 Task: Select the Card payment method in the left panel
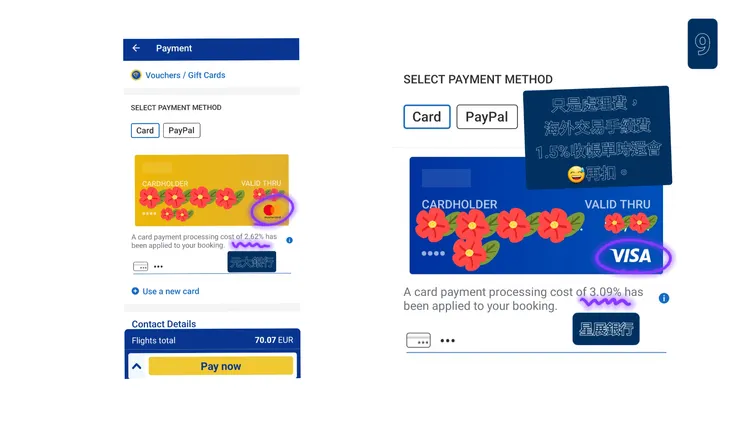point(145,130)
